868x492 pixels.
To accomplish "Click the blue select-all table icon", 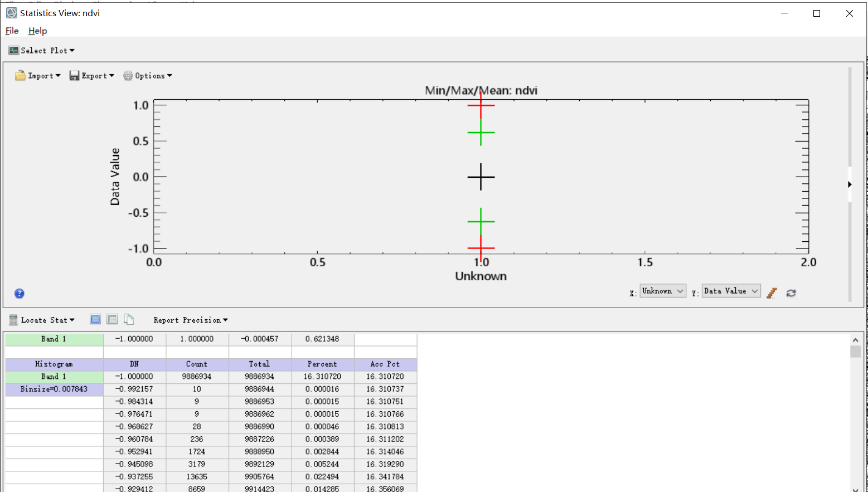I will coord(95,319).
